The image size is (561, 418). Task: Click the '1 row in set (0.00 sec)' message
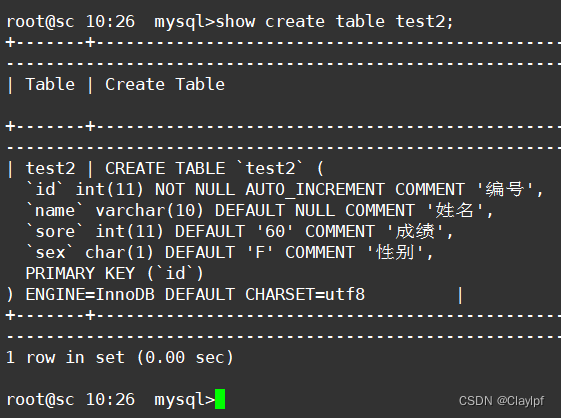120,358
